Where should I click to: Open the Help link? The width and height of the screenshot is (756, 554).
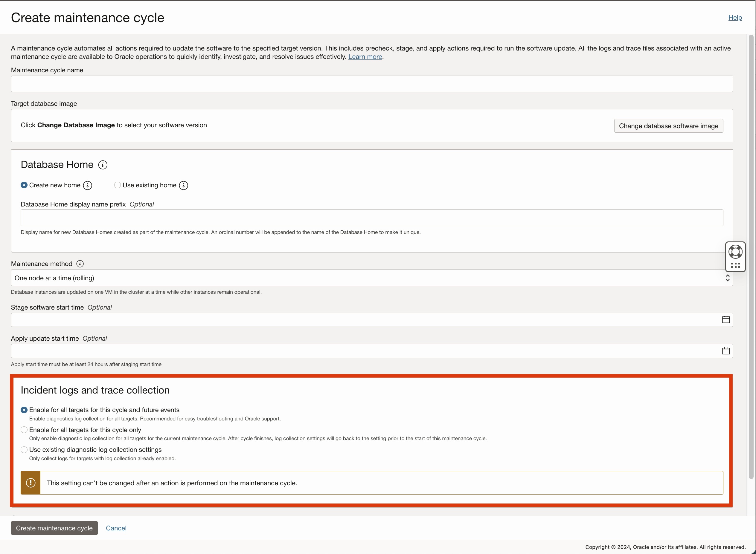coord(735,17)
